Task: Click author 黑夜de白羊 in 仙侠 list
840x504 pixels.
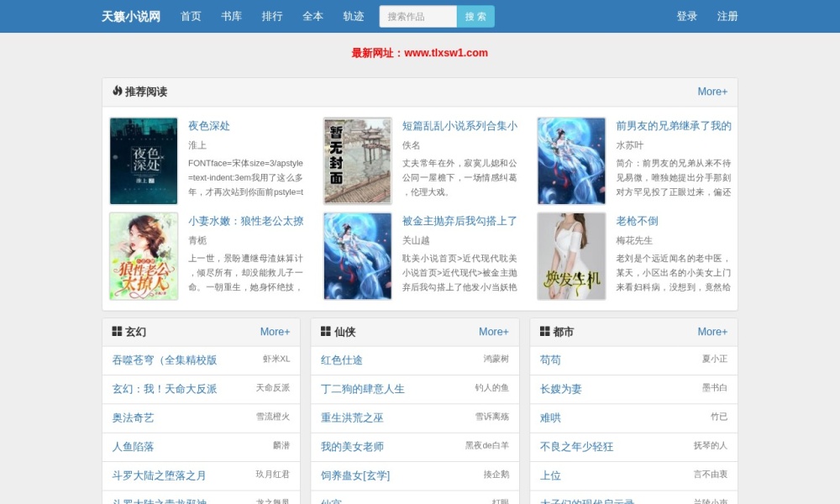Action: (x=487, y=445)
